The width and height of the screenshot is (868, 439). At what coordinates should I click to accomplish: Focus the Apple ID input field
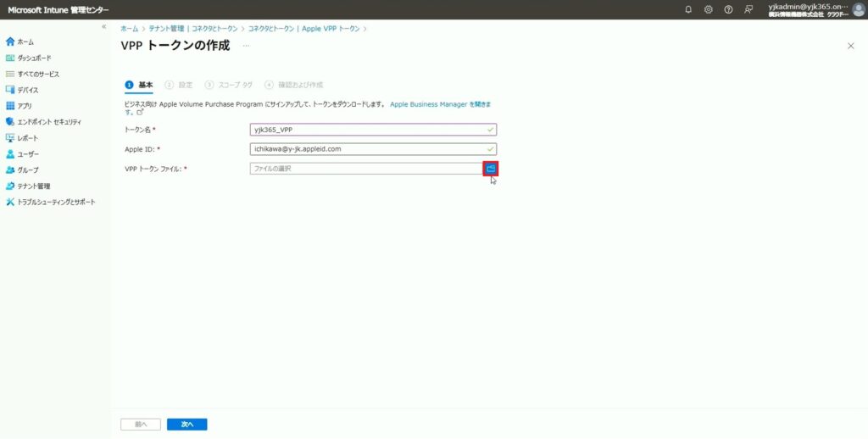373,149
